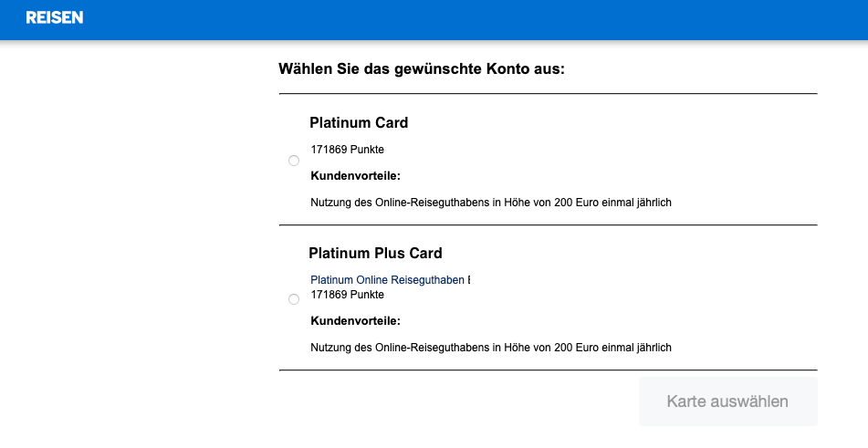Click the Platinum Card travel credit description
This screenshot has width=868, height=448.
(491, 203)
